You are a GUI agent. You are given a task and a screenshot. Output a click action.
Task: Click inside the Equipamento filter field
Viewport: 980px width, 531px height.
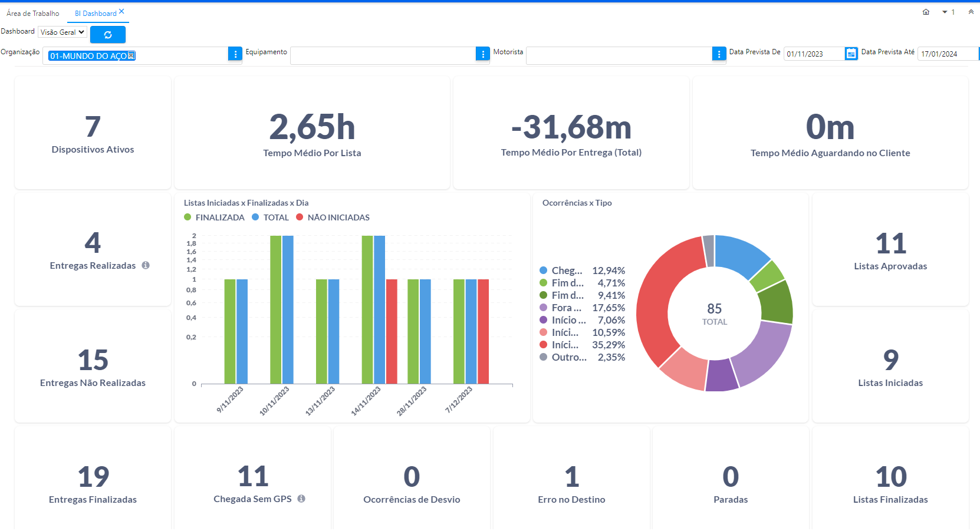point(383,55)
